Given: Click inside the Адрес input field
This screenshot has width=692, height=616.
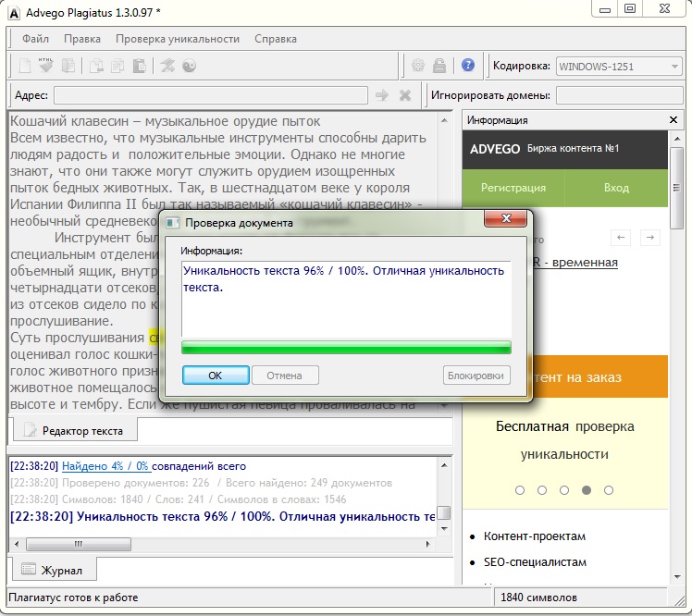Looking at the screenshot, I should [211, 95].
